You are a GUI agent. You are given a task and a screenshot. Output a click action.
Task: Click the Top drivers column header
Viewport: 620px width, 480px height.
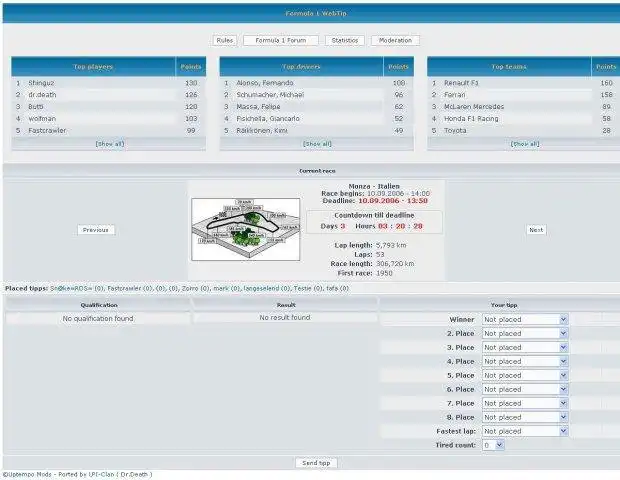[x=301, y=67]
